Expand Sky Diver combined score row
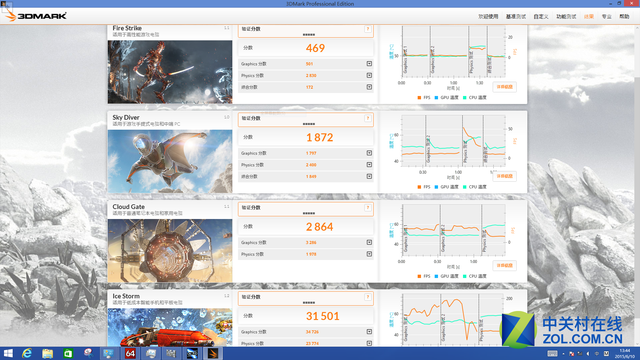The image size is (640, 360). pyautogui.click(x=369, y=176)
